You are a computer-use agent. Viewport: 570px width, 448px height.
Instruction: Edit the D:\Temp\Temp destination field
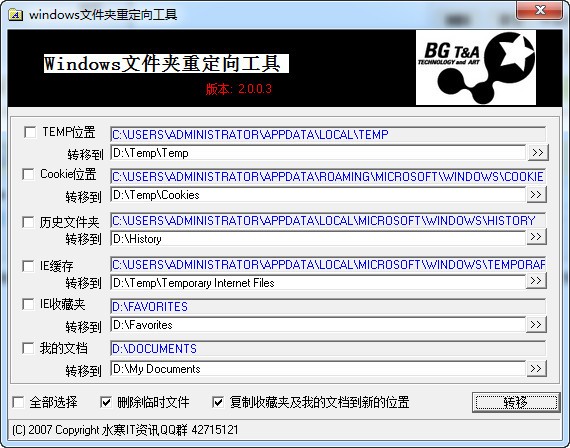point(318,153)
